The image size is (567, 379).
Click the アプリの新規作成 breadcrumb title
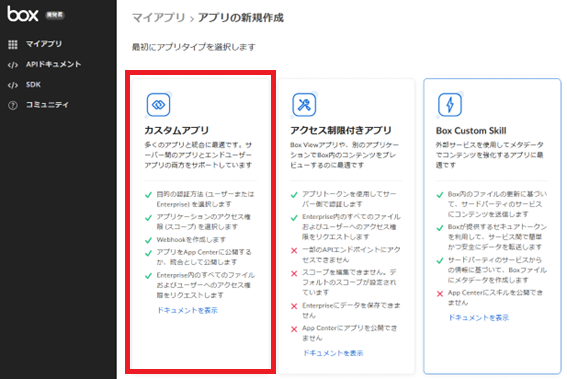coord(241,17)
